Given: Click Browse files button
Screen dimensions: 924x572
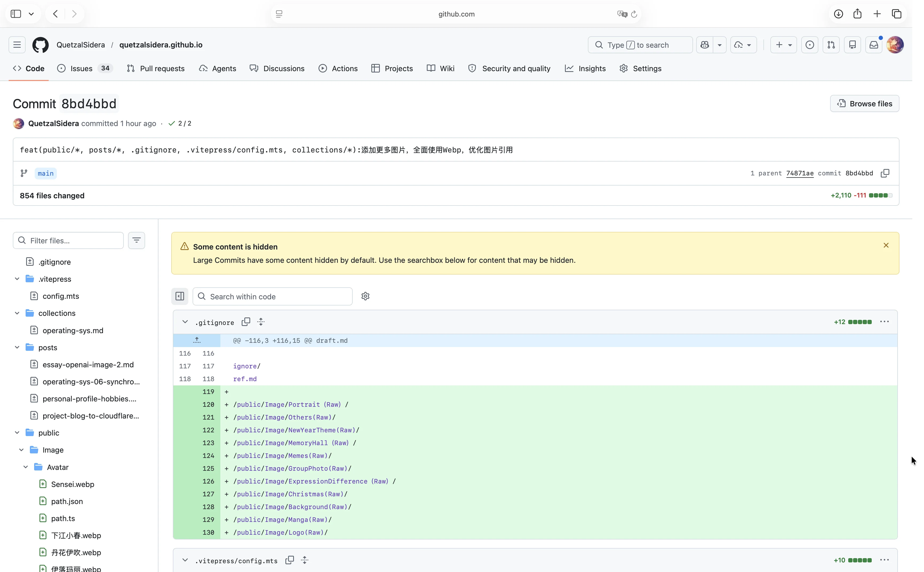Looking at the screenshot, I should coord(864,103).
